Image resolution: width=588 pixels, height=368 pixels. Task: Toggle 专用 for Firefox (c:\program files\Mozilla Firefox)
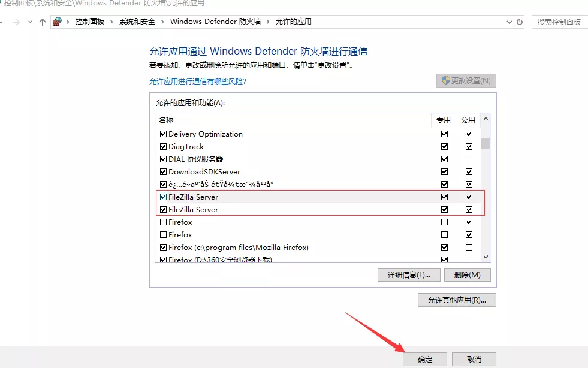click(x=444, y=247)
